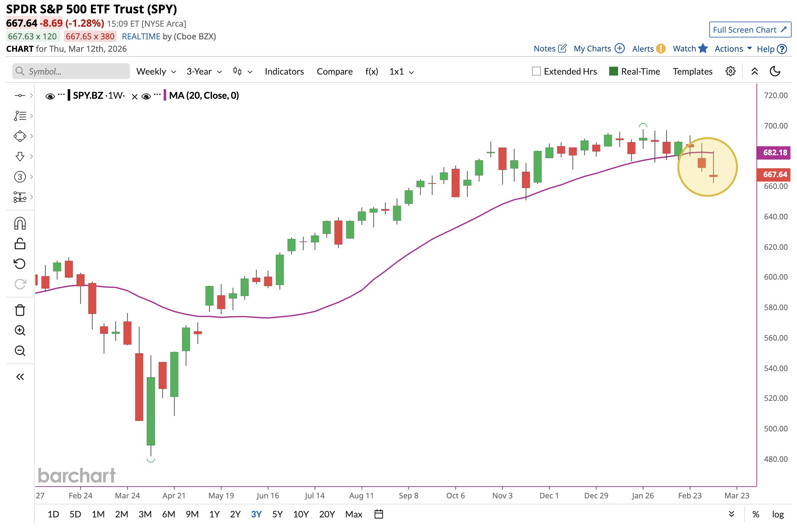The image size is (797, 532).
Task: Click the zoom in magnifier icon
Action: tap(20, 330)
